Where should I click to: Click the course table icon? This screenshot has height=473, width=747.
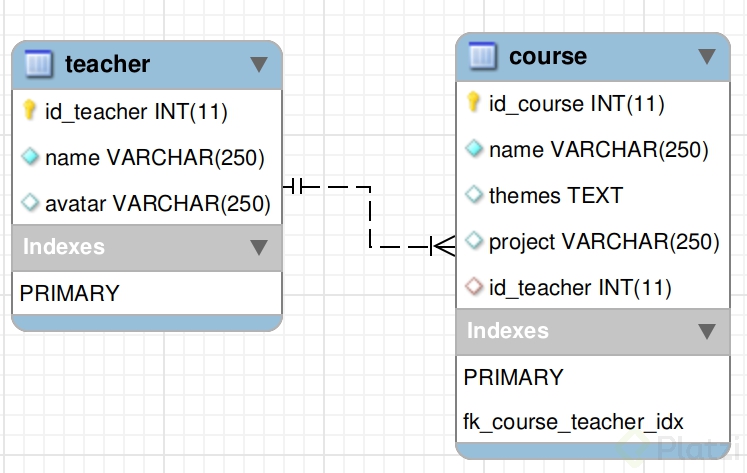(x=482, y=56)
